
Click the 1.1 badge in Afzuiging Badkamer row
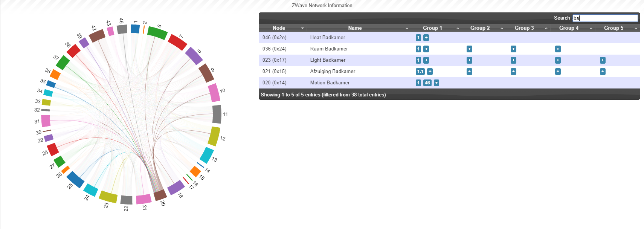tap(420, 72)
